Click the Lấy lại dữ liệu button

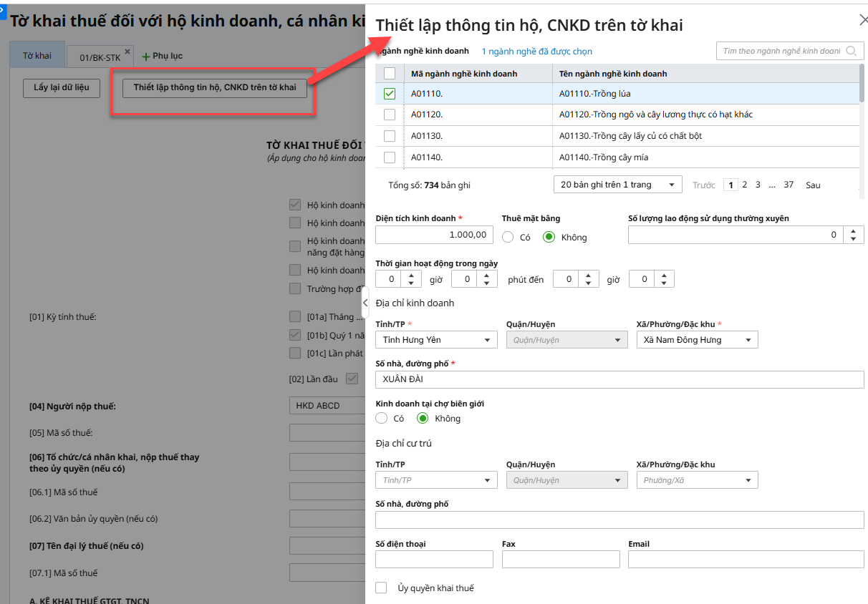pyautogui.click(x=62, y=87)
